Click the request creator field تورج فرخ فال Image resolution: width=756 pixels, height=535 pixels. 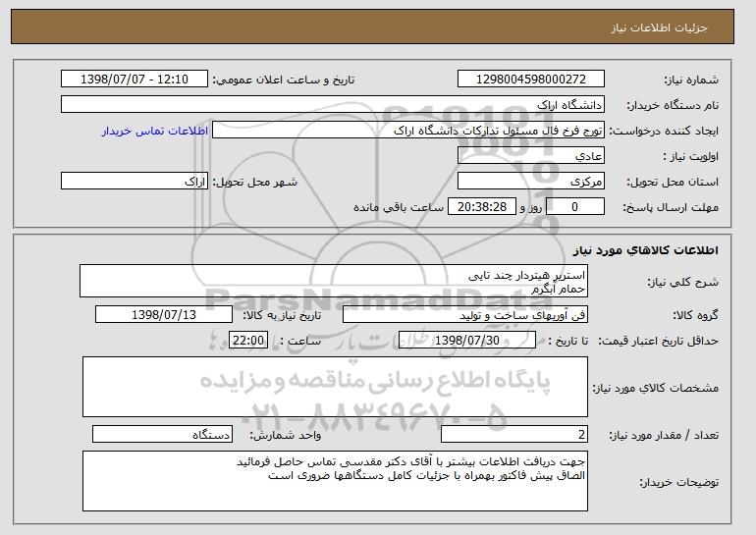408,131
